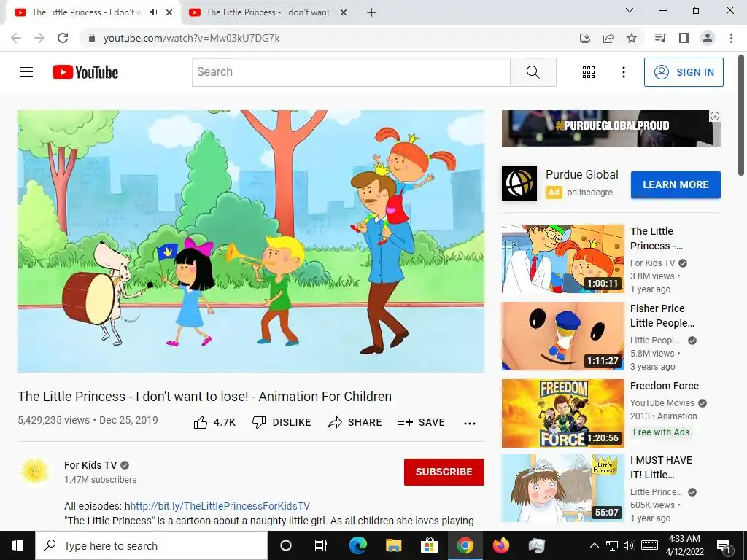
Task: Open Chrome profile avatar
Action: point(708,38)
